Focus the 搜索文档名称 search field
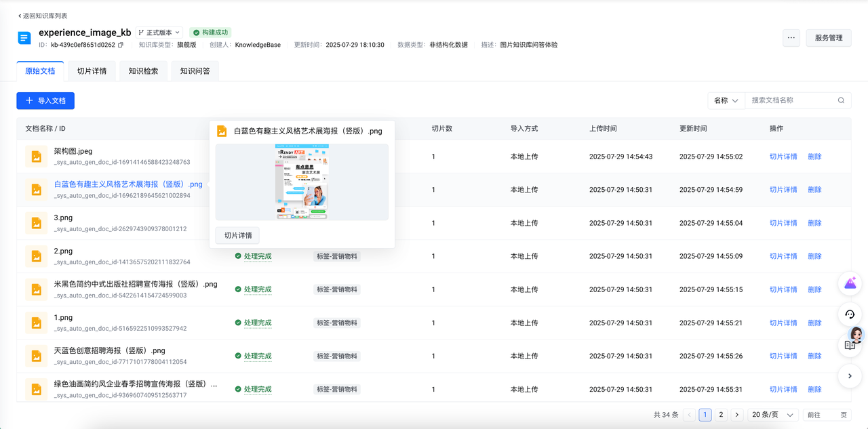Screen dimensions: 868x429 point(790,100)
